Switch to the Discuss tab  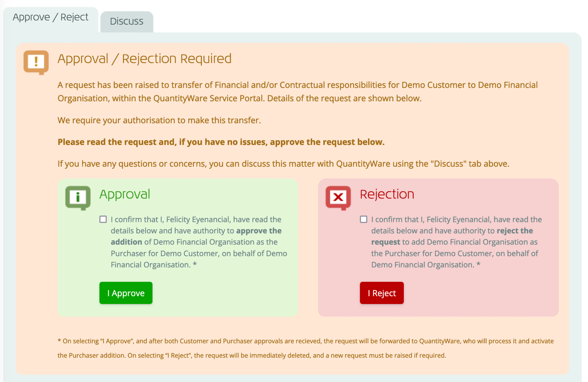click(x=127, y=22)
